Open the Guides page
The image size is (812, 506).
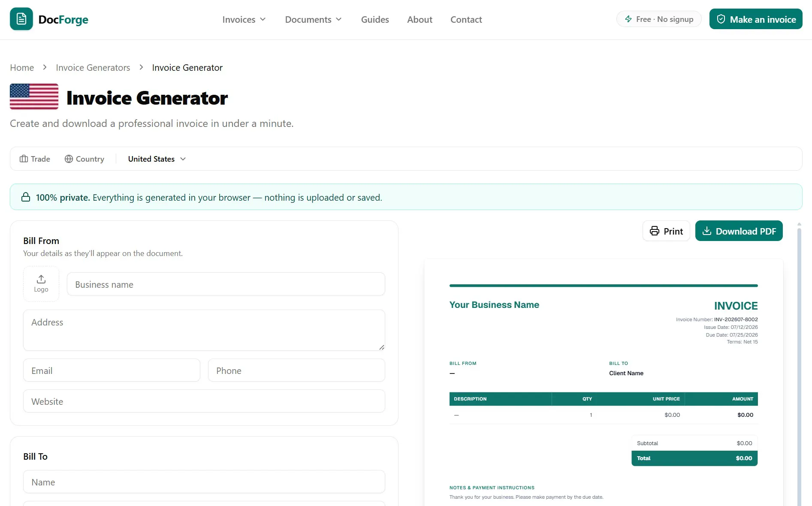(375, 19)
